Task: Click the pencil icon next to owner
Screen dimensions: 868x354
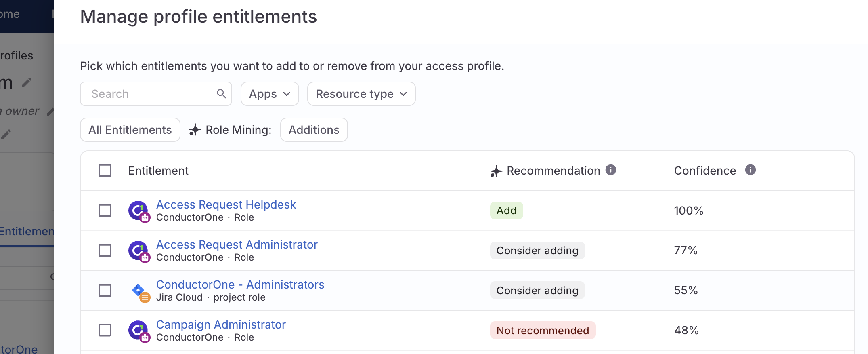Action: 51,111
